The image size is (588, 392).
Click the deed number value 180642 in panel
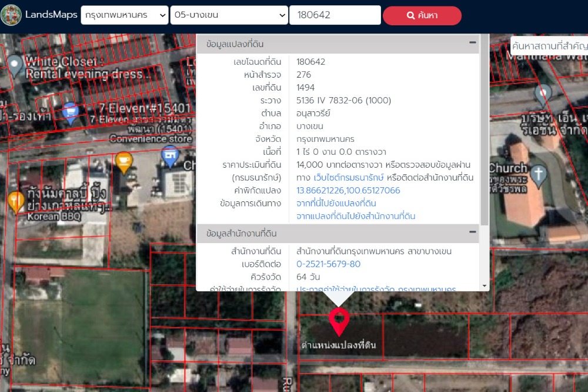point(310,62)
